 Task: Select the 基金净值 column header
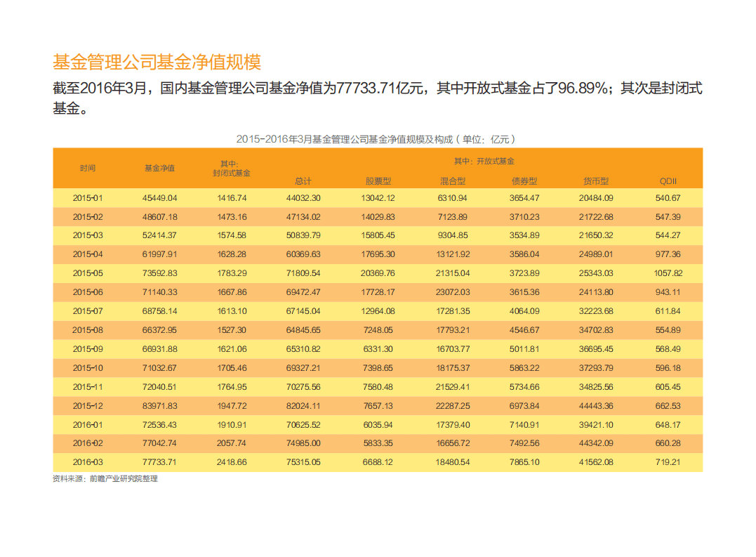tap(159, 169)
